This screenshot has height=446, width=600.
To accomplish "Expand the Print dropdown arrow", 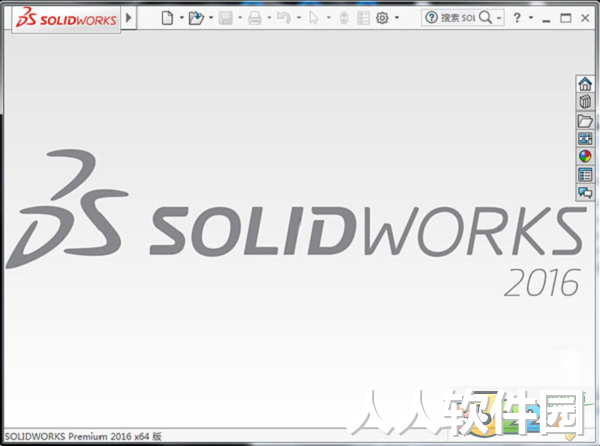I will 269,18.
